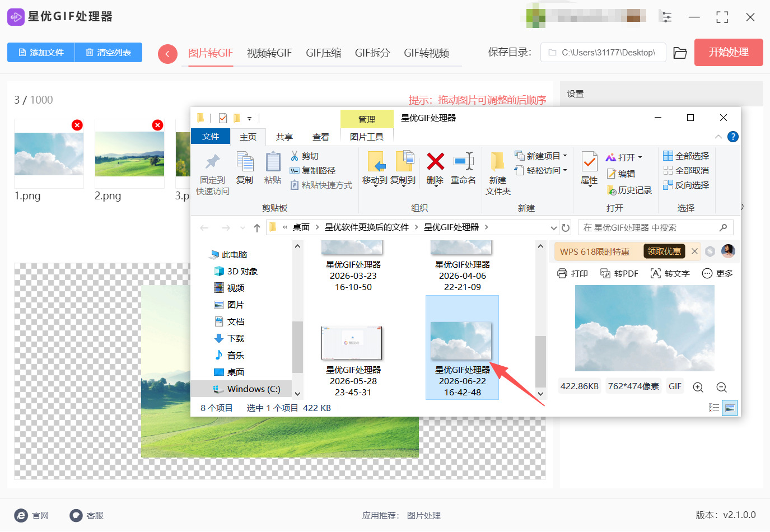Screen dimensions: 770x532
Task: Select Pictures folder in navigation pane
Action: 230,305
